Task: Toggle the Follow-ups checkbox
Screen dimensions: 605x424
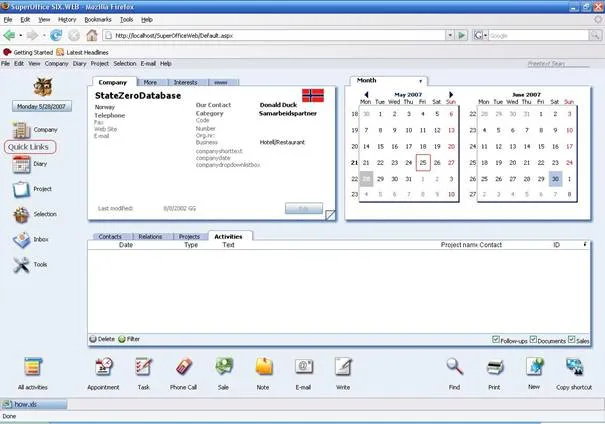Action: pos(496,340)
